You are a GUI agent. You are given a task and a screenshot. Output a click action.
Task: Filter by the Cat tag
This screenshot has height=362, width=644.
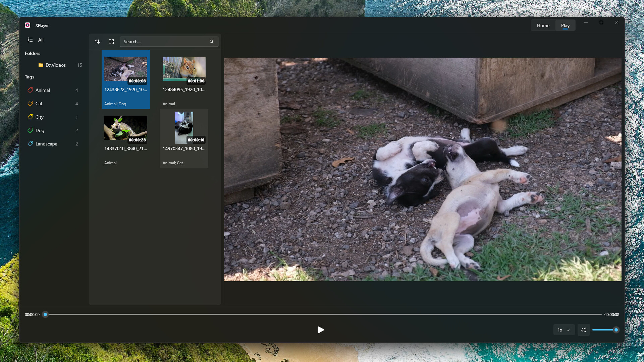pyautogui.click(x=39, y=104)
